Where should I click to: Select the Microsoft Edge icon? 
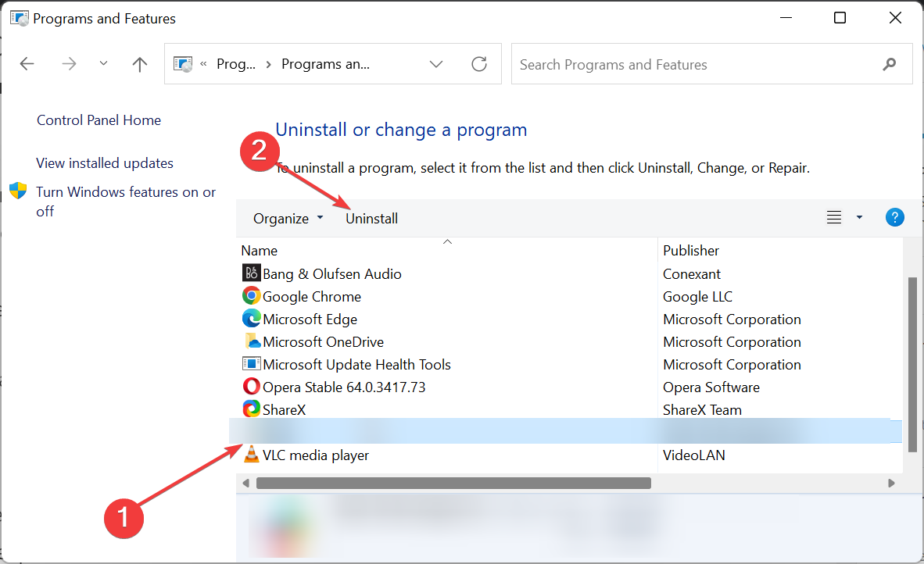[x=252, y=319]
